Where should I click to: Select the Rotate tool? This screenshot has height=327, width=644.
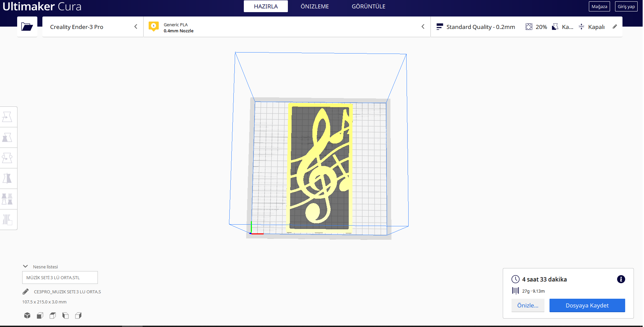(x=8, y=158)
